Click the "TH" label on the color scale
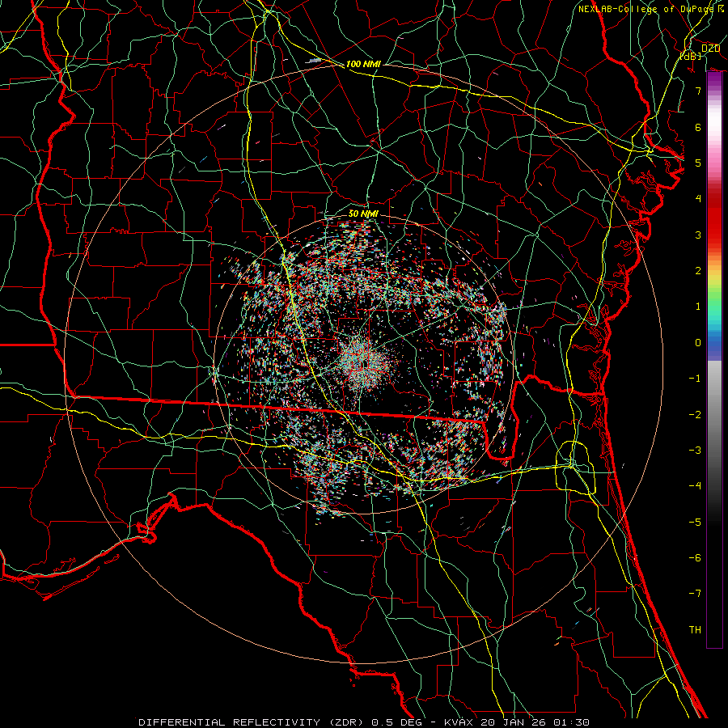 click(x=695, y=629)
